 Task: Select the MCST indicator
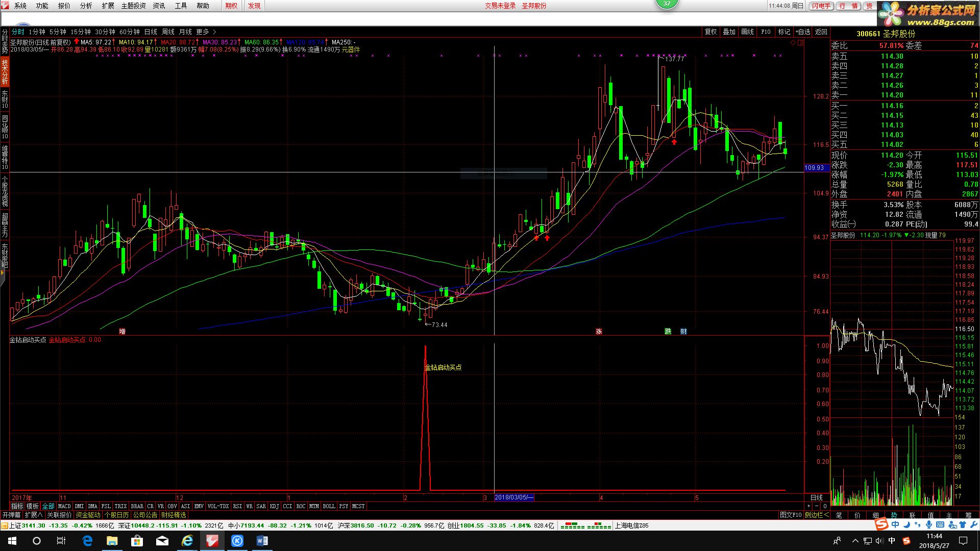358,506
